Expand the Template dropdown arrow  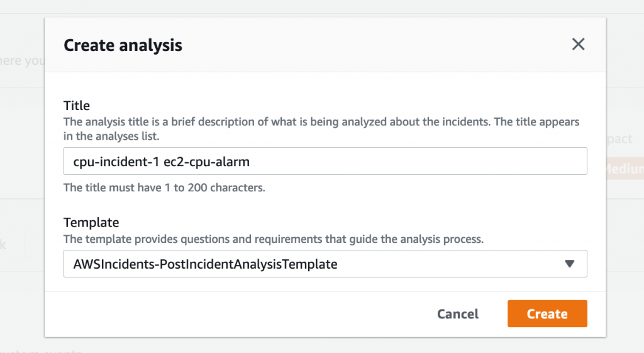pyautogui.click(x=570, y=264)
